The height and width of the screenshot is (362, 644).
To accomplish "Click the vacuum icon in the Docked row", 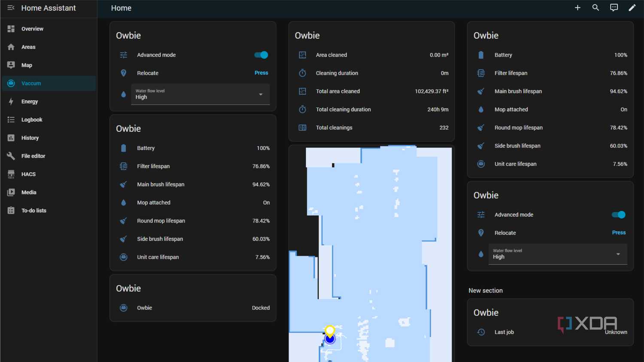I will coord(124,308).
